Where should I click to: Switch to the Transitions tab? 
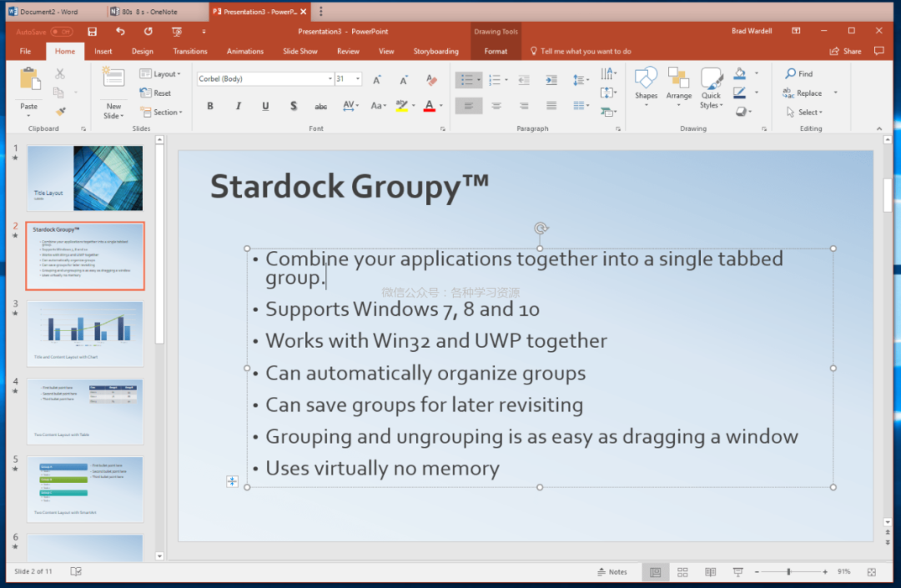pos(190,52)
